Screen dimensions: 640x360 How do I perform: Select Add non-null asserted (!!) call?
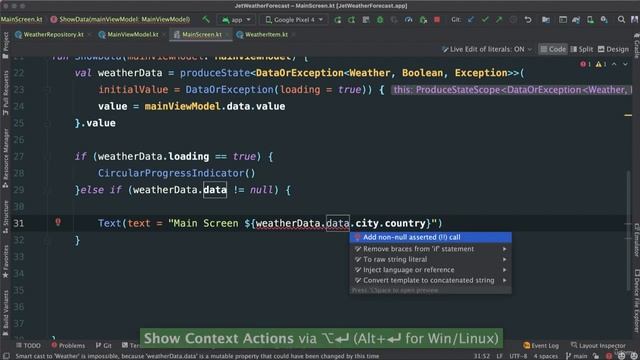[430, 237]
